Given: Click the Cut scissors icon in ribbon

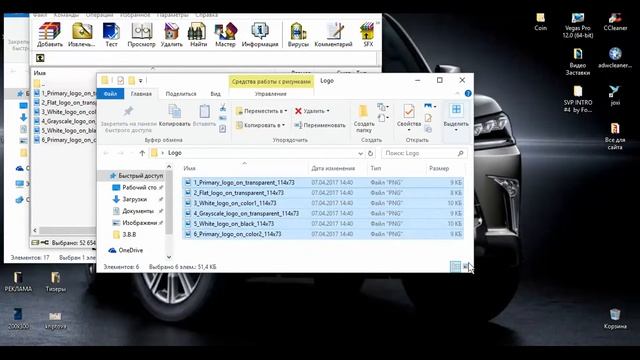Looking at the screenshot, I should (x=223, y=108).
